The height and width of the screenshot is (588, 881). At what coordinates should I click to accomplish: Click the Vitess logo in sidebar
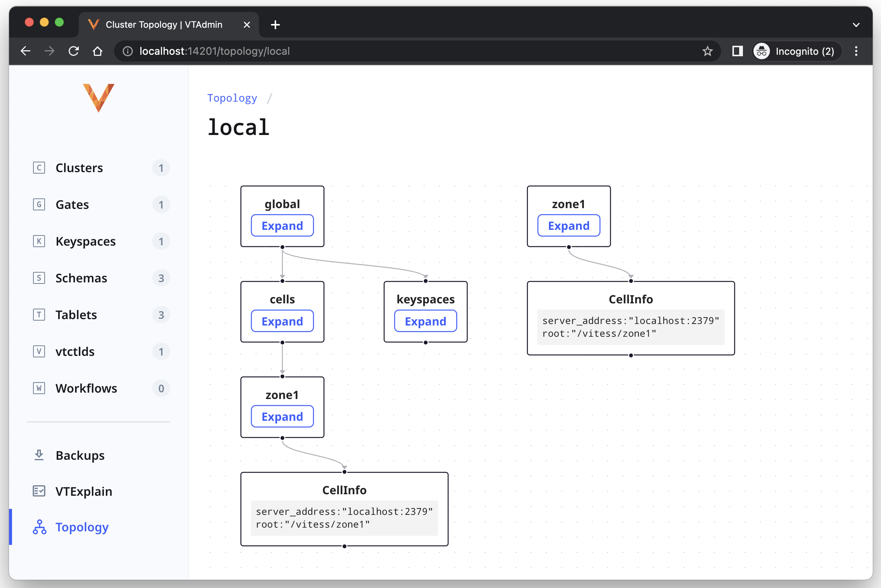[x=98, y=97]
